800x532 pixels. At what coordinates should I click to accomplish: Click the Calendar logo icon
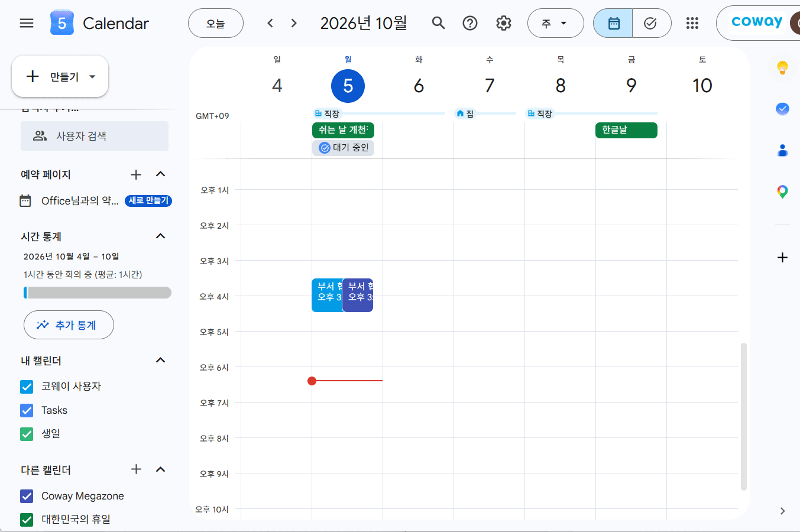coord(62,23)
